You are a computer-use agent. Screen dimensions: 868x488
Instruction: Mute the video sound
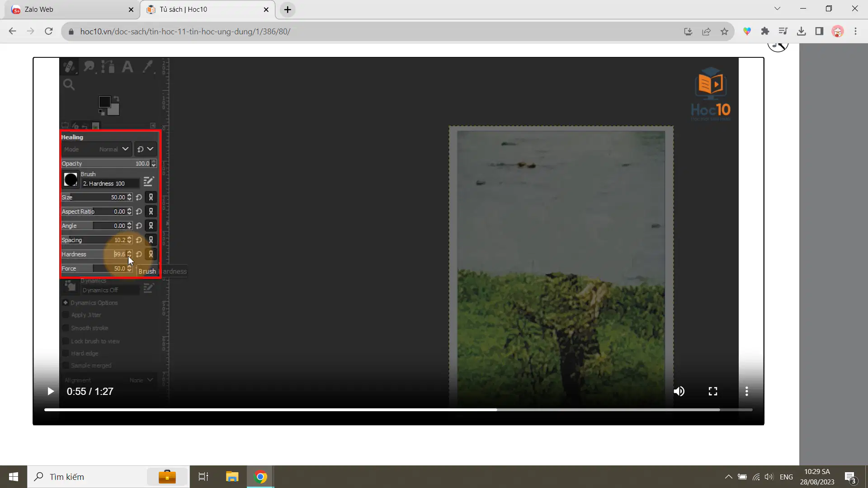(679, 391)
